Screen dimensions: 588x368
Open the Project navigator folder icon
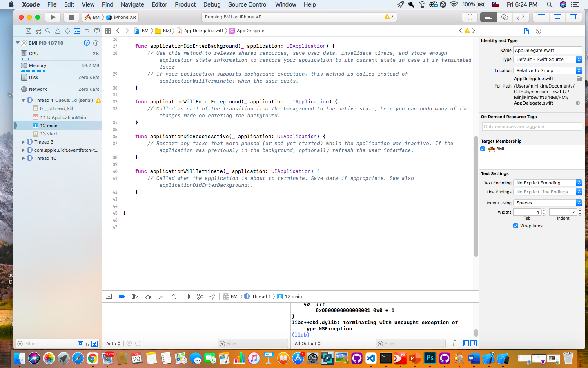pyautogui.click(x=18, y=31)
